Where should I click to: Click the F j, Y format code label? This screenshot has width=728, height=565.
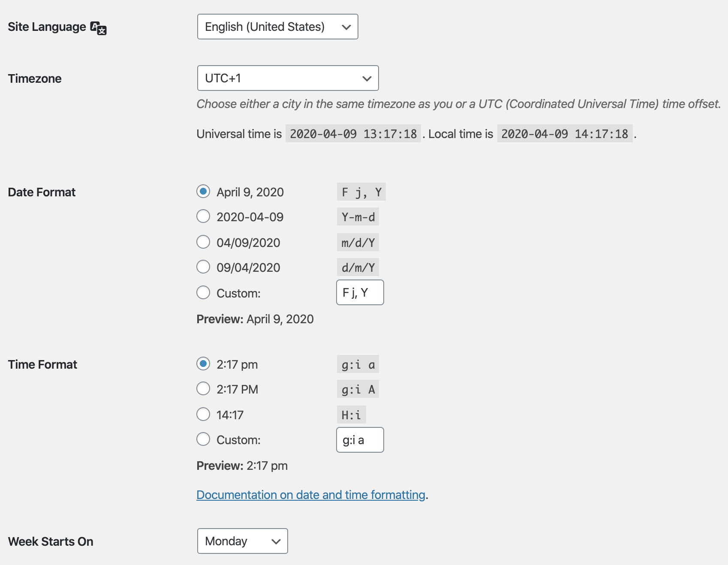pos(361,192)
